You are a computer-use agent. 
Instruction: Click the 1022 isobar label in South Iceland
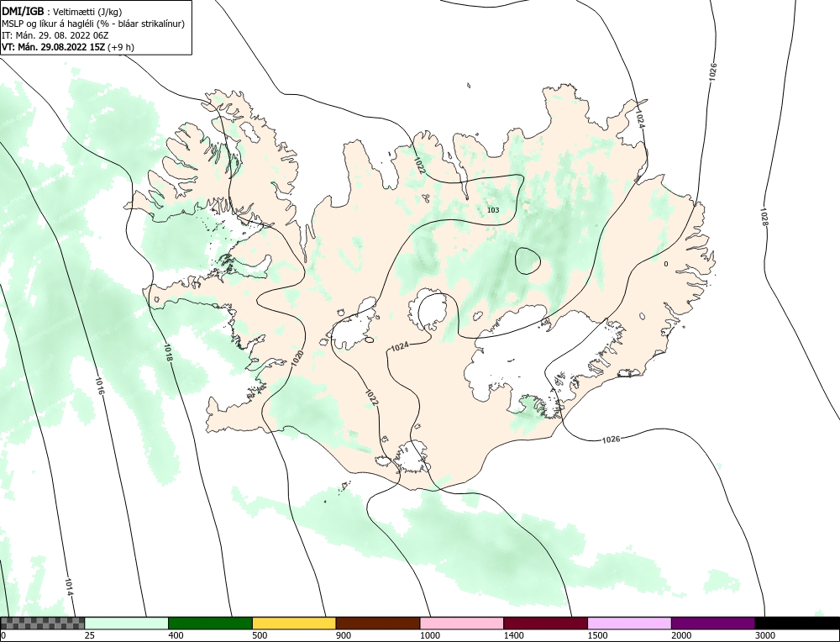[371, 397]
